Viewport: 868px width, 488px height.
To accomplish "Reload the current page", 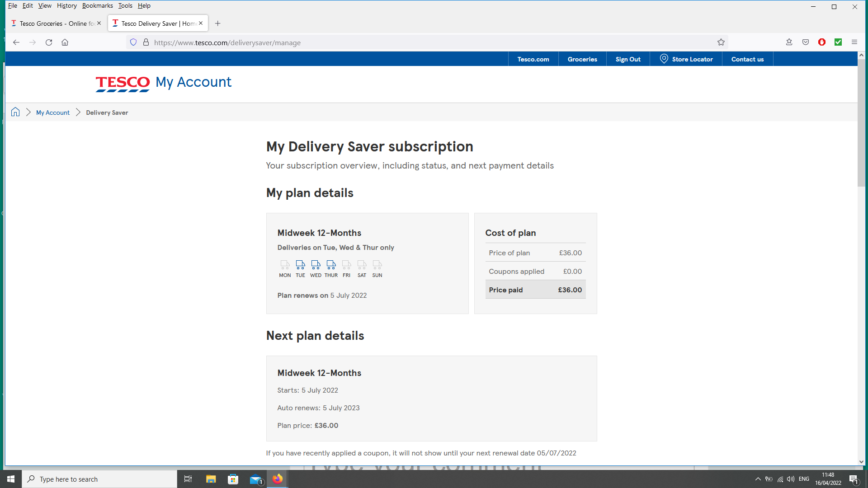I will pos(49,42).
